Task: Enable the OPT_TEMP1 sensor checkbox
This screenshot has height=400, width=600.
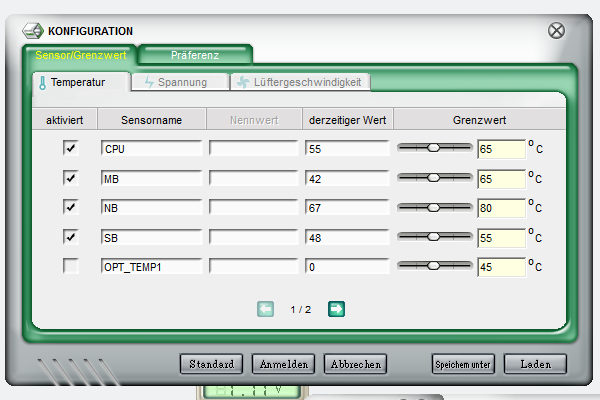Action: coord(71,266)
